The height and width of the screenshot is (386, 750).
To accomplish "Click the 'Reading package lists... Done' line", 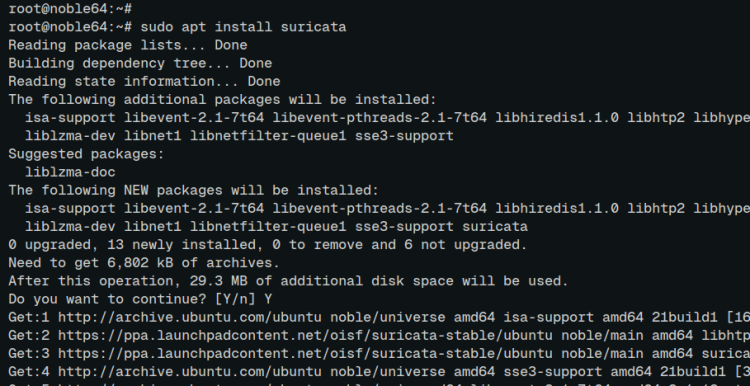I will coord(128,45).
